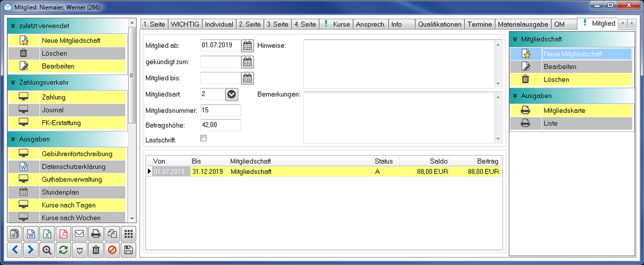Open the Individual tab

click(219, 24)
